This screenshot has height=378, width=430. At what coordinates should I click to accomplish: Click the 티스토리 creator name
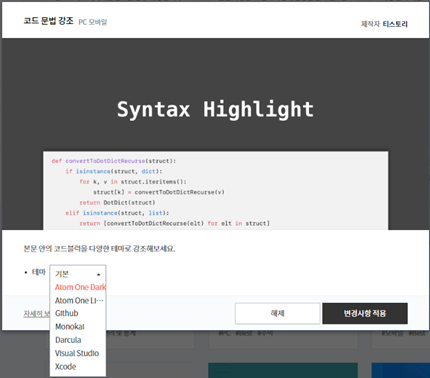click(x=395, y=24)
